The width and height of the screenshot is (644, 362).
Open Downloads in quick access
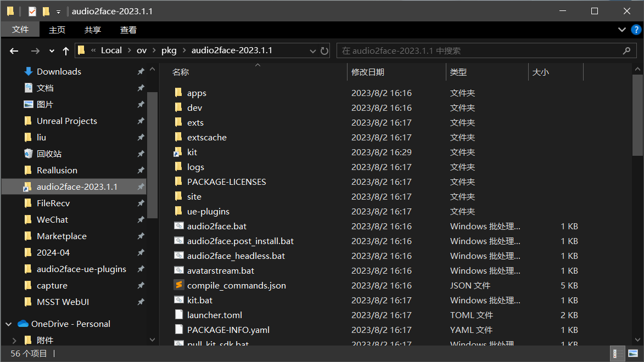coord(59,71)
